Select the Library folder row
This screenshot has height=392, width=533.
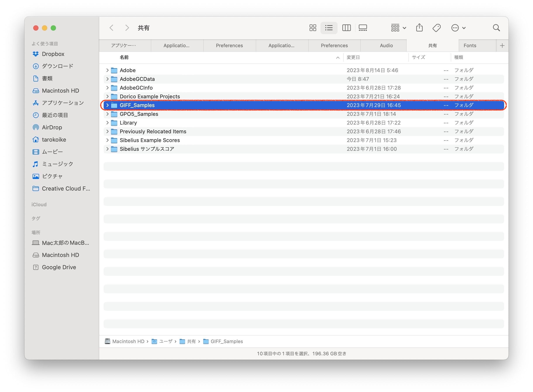pyautogui.click(x=304, y=123)
